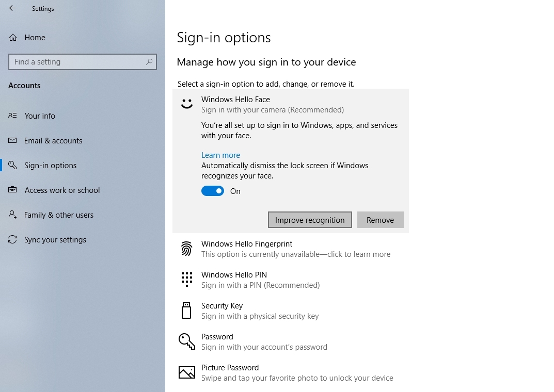Open the Family & other users page

(59, 215)
